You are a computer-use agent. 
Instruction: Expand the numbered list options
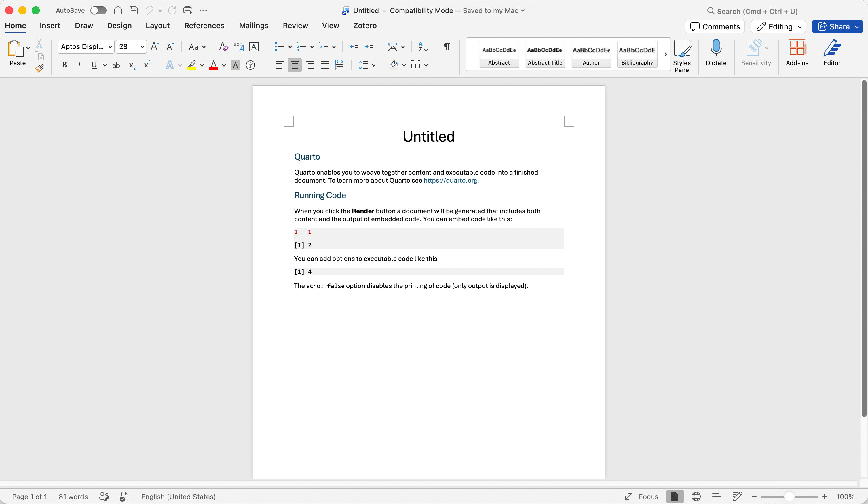pyautogui.click(x=312, y=47)
